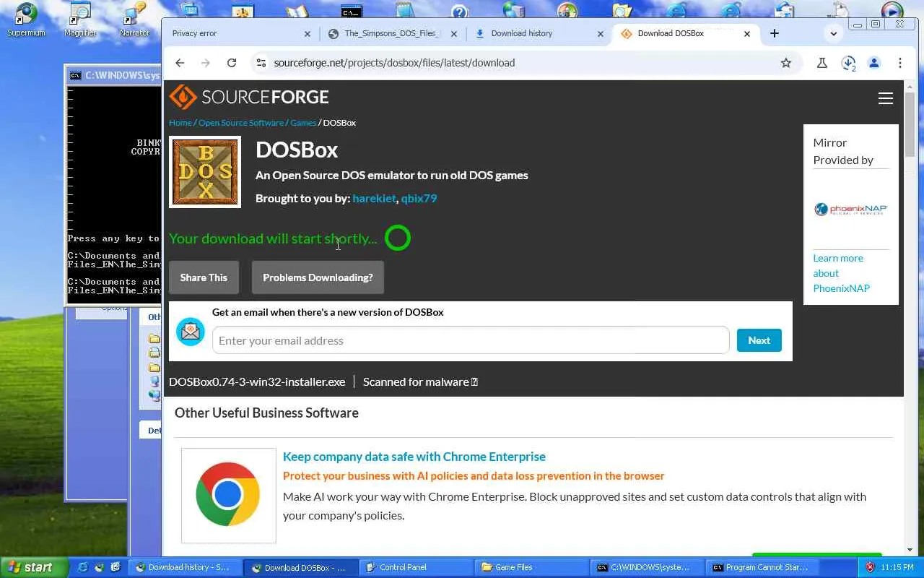
Task: Reload the SourceForge page
Action: [x=232, y=63]
